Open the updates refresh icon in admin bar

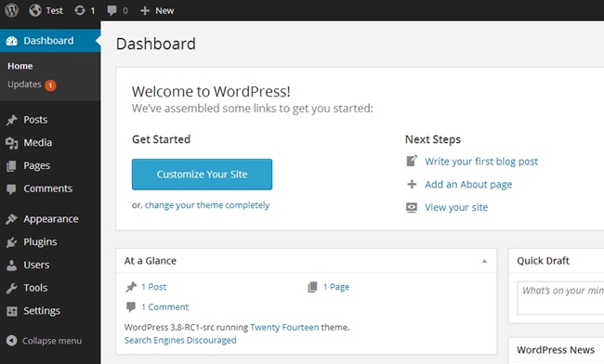[80, 10]
